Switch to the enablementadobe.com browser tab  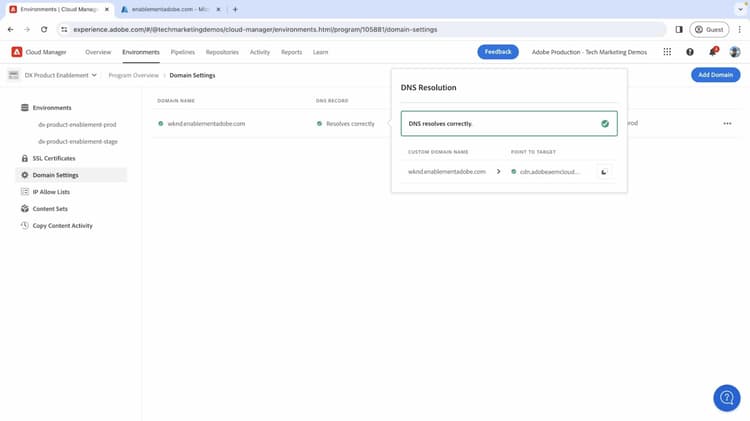tap(168, 9)
